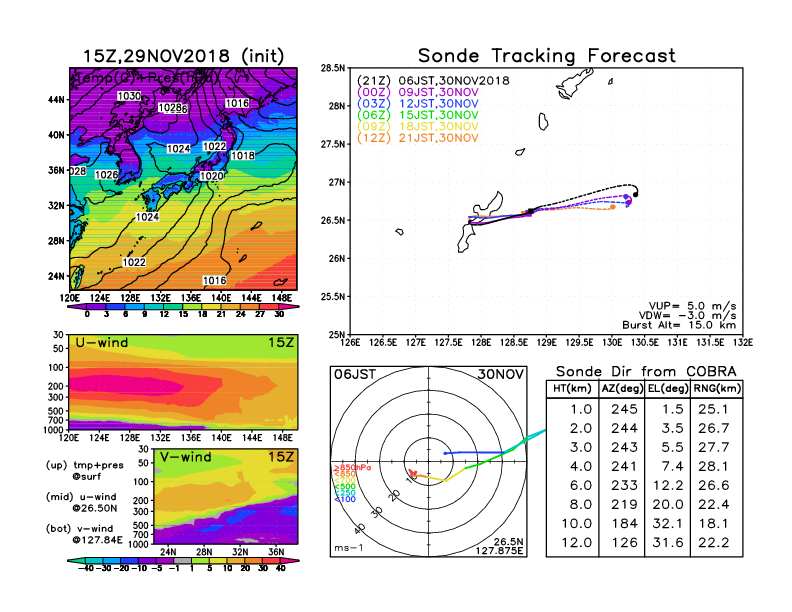Click the orange landing dot of the 12Z track
Screen dimensions: 792x612
(613, 207)
